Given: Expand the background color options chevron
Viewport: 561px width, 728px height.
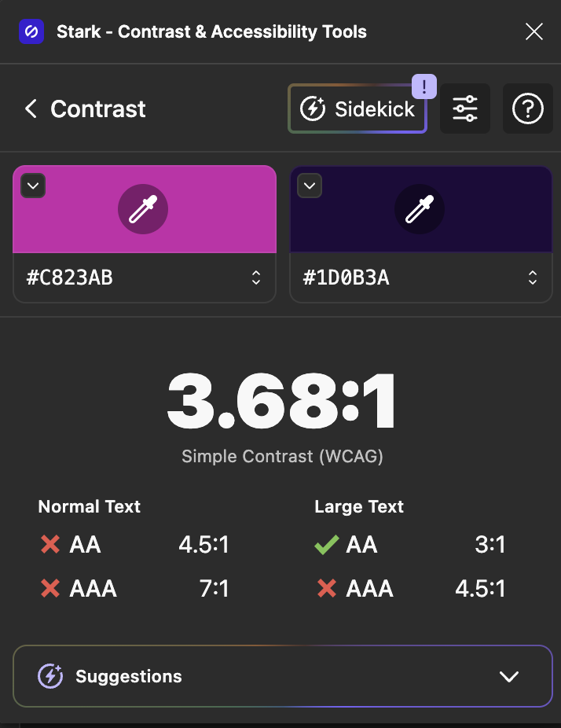Looking at the screenshot, I should click(309, 186).
